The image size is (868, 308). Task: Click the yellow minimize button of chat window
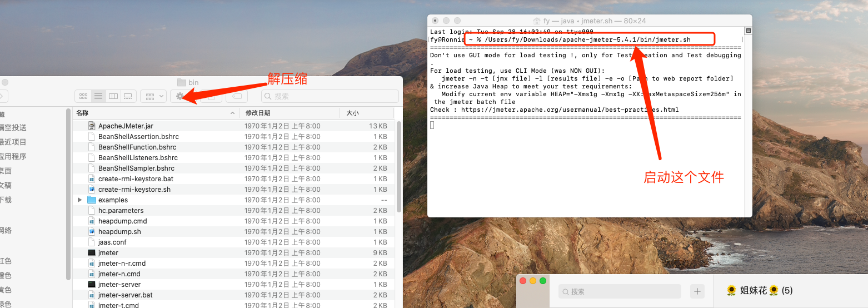coord(533,281)
